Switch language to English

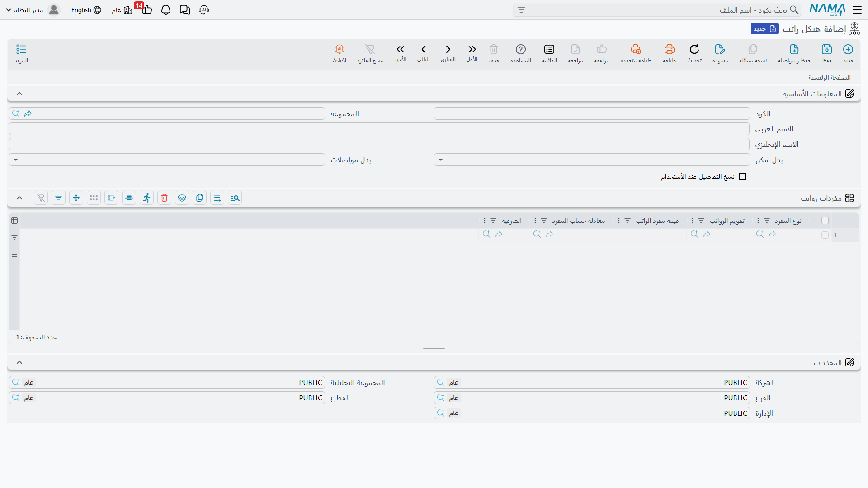point(86,10)
